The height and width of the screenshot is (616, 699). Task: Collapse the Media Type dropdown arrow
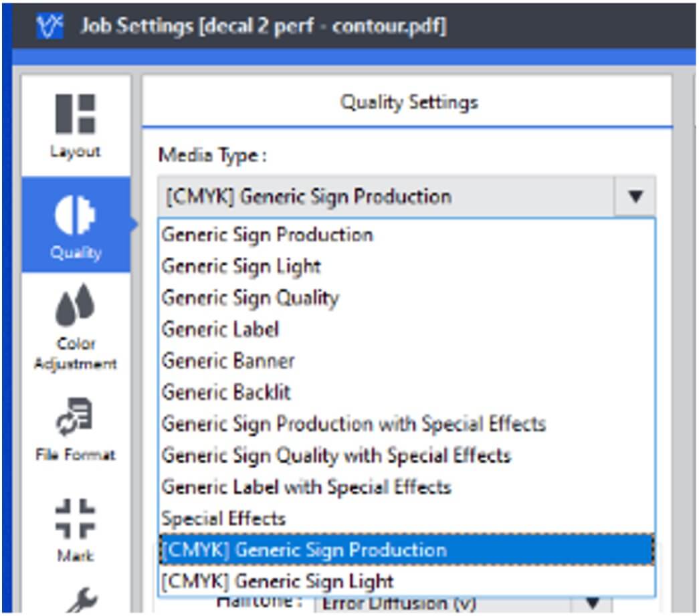tap(635, 196)
